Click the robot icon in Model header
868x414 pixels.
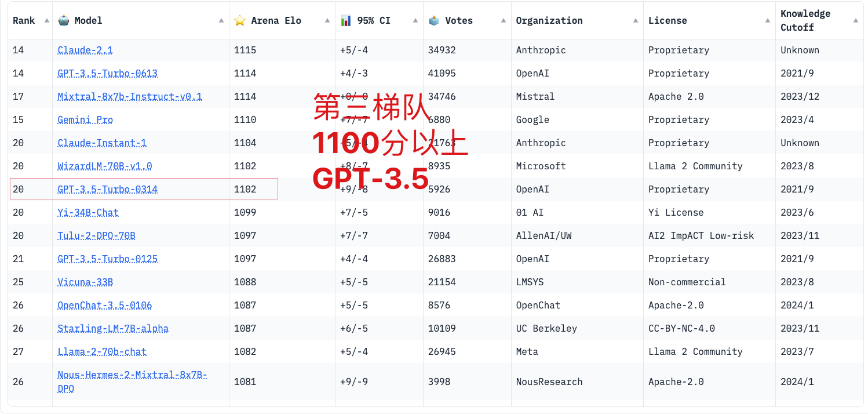coord(64,20)
